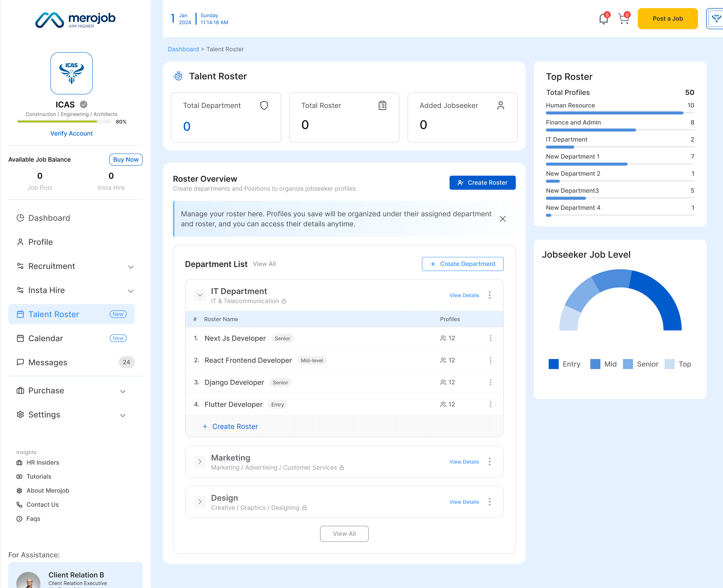Expand the Design department
Viewport: 723px width, 588px height.
point(200,502)
